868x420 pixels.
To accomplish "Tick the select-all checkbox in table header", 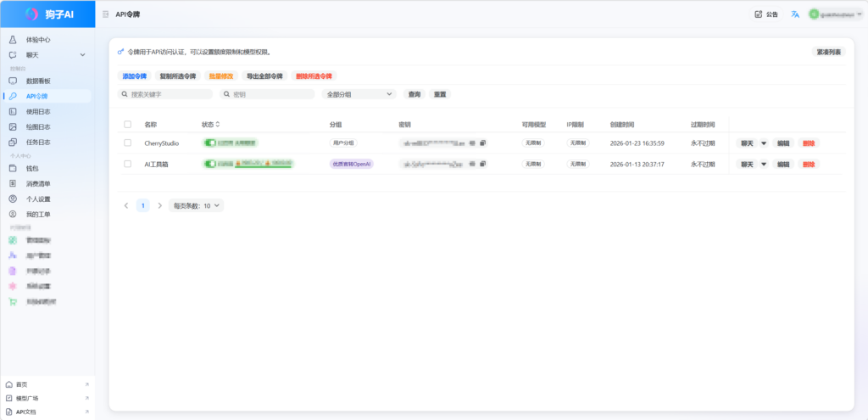I will [x=128, y=125].
